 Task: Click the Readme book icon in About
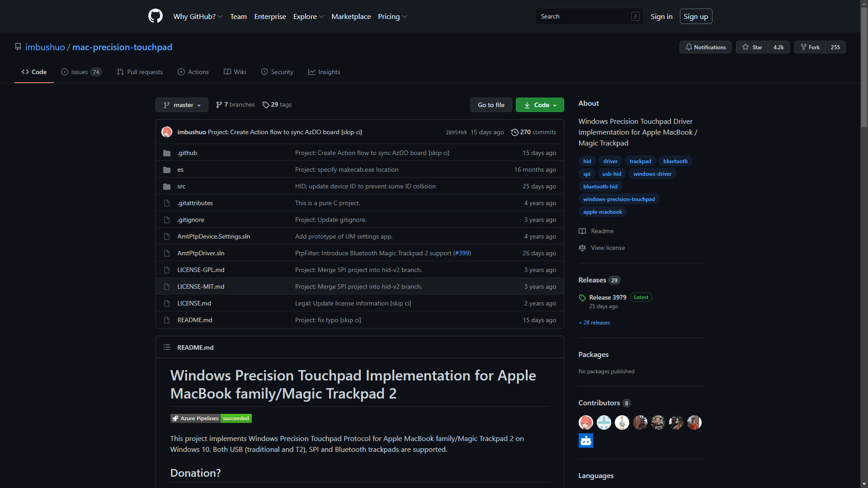pos(582,231)
